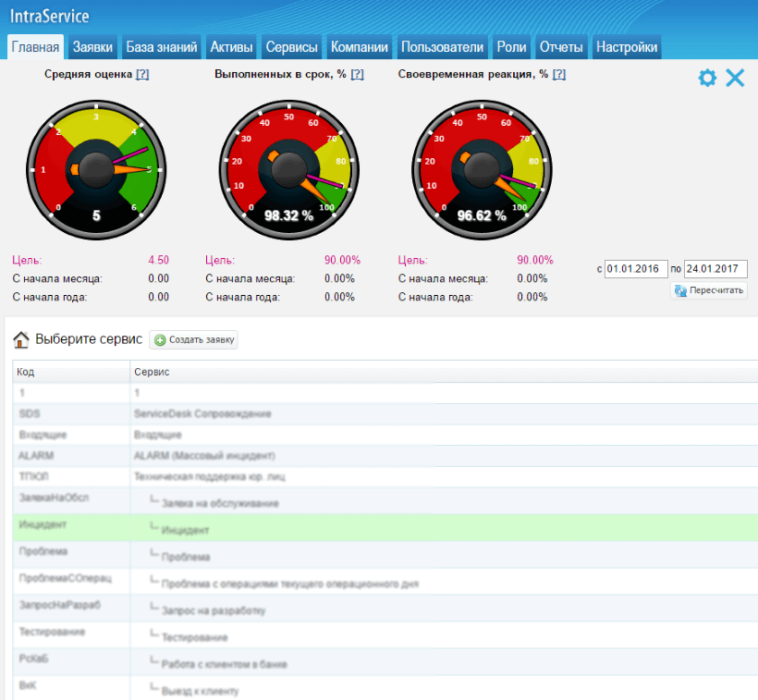This screenshot has height=700, width=758.
Task: Select the ServiceDesk Сопровождение service row
Action: click(385, 414)
